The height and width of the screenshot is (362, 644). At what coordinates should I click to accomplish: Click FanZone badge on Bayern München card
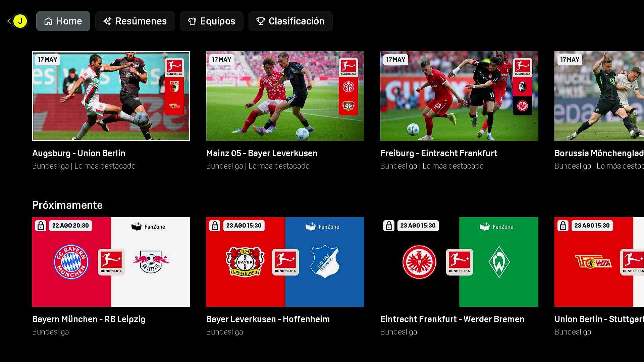(148, 227)
